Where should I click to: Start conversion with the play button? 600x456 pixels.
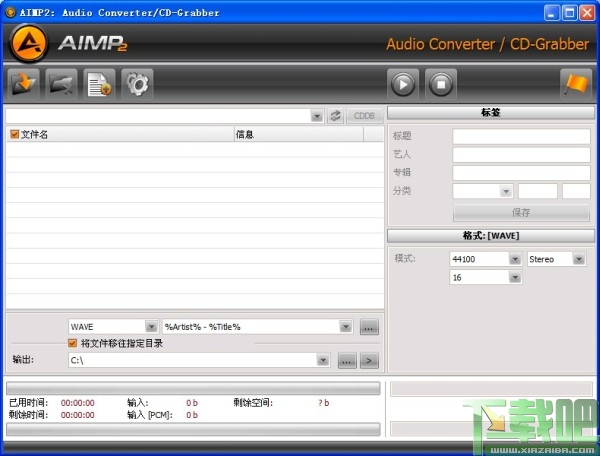(x=403, y=84)
